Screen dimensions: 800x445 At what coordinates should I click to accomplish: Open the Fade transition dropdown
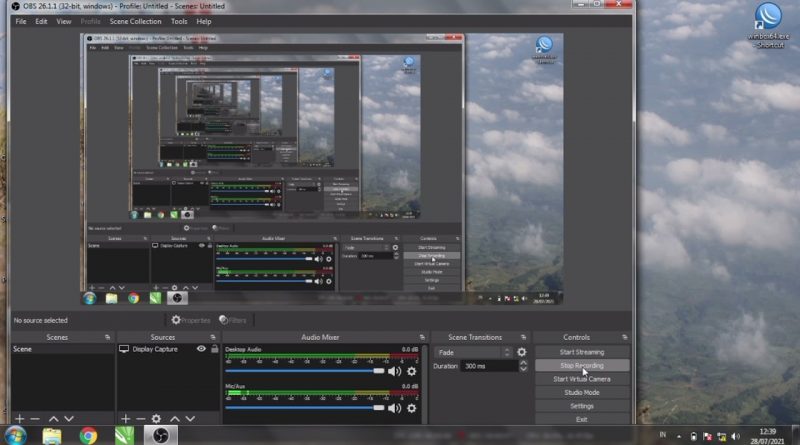pyautogui.click(x=472, y=352)
